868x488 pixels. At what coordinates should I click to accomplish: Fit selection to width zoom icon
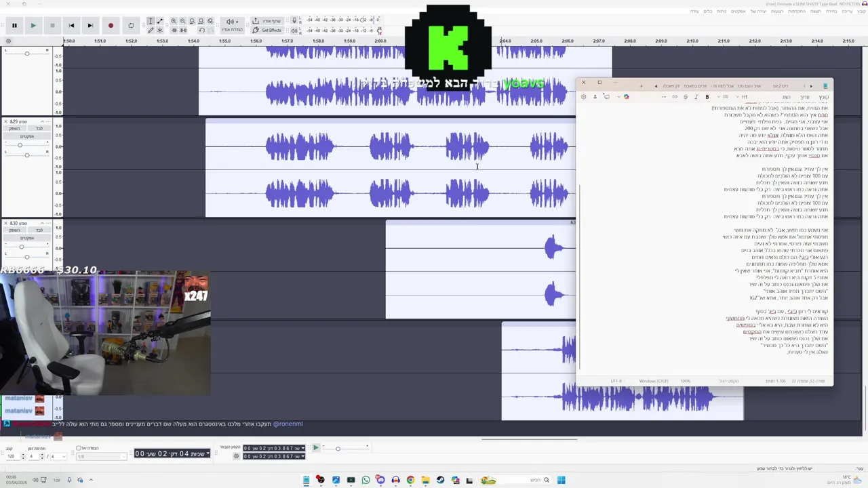[x=192, y=21]
